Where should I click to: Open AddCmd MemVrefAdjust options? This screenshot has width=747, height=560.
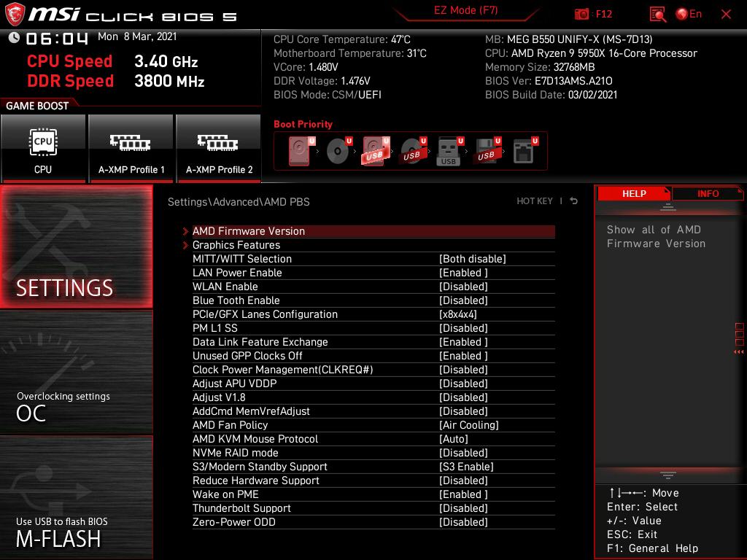pyautogui.click(x=373, y=411)
